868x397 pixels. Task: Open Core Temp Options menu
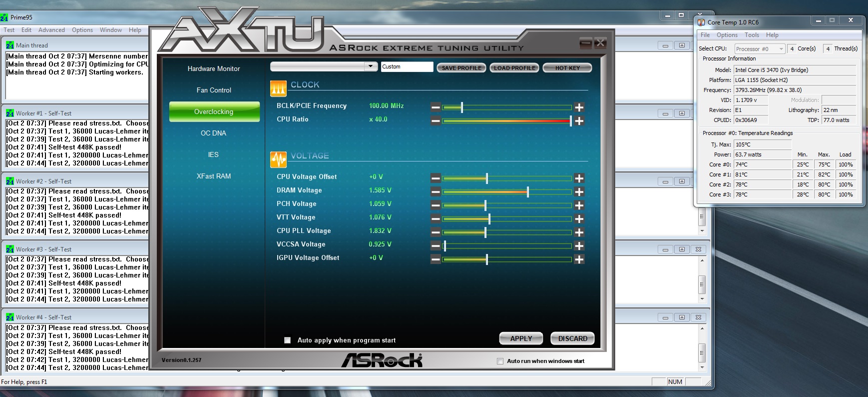727,35
